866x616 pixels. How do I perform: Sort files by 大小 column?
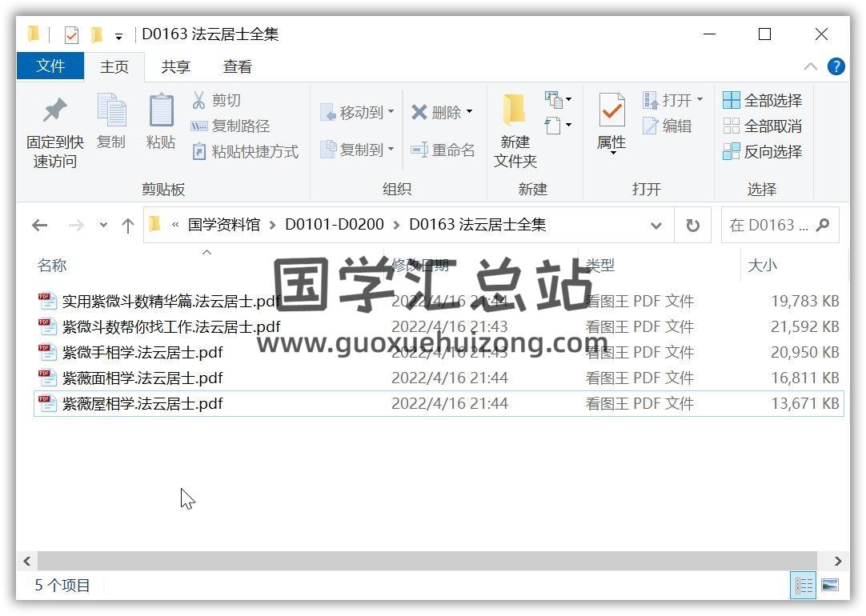[762, 266]
